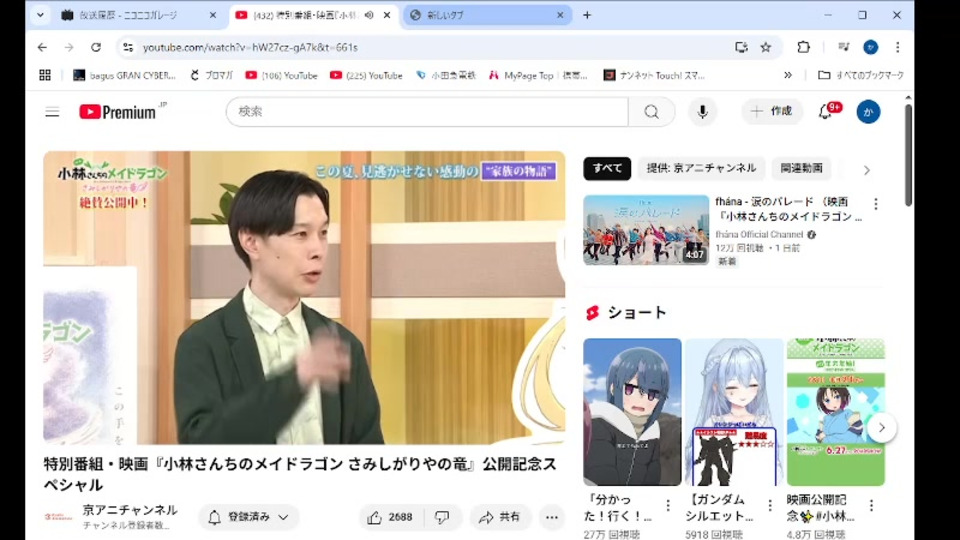Image resolution: width=960 pixels, height=540 pixels.
Task: Open more actions ellipsis below video
Action: pos(552,517)
